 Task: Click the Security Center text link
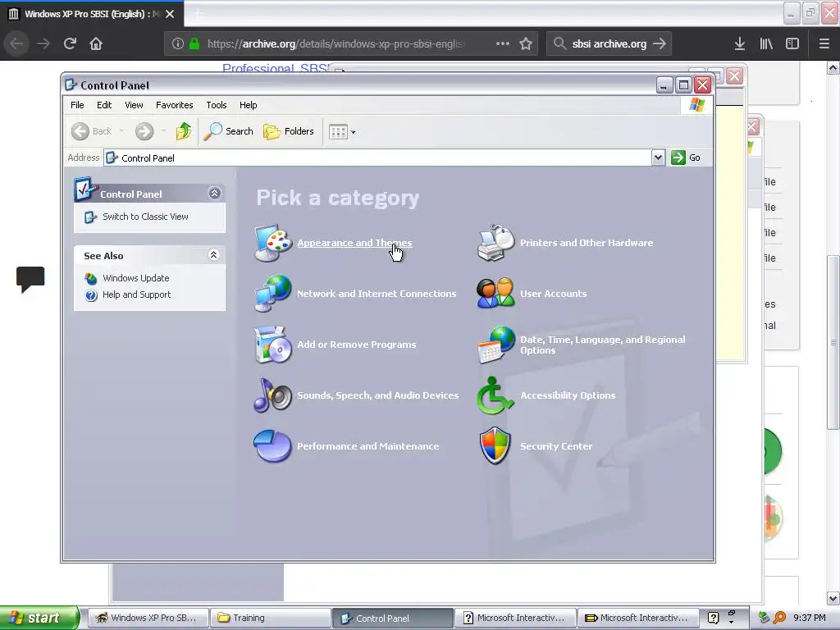pyautogui.click(x=556, y=446)
